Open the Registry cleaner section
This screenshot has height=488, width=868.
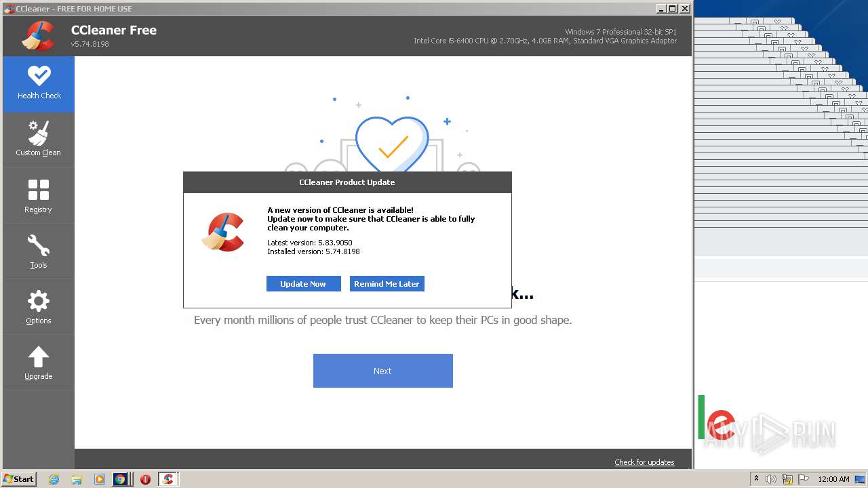pyautogui.click(x=39, y=196)
